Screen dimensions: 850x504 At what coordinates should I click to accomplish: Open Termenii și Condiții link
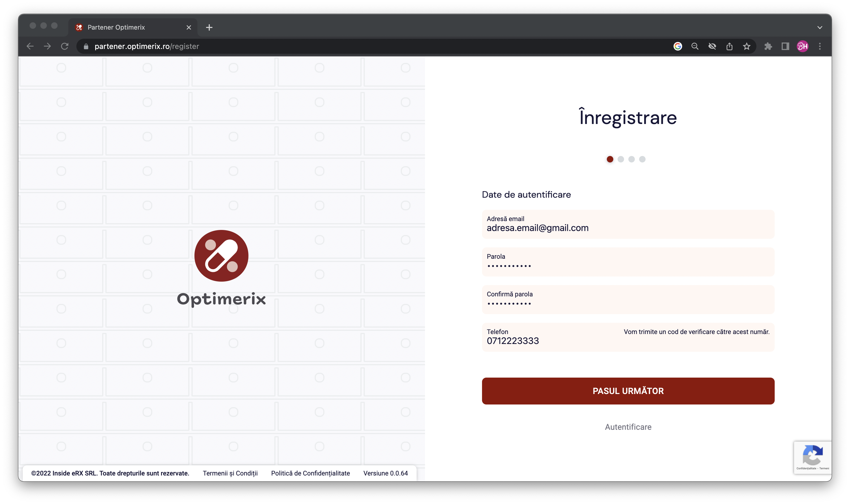point(230,473)
